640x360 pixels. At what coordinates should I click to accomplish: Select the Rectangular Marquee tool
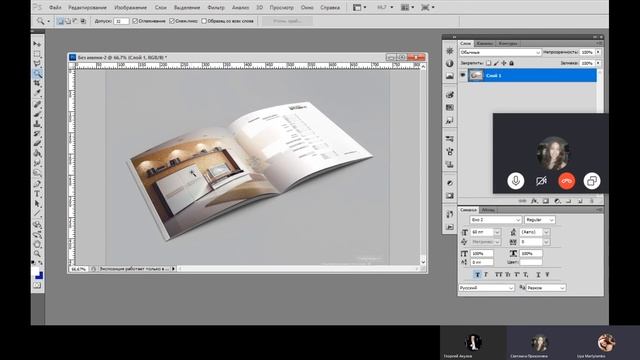point(37,54)
